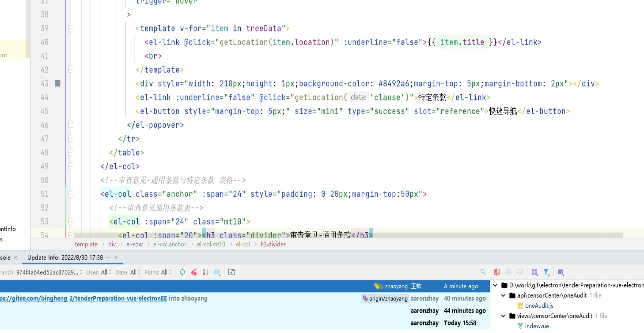This screenshot has width=644, height=333.
Task: Click the red cherry-pick icon
Action: [194, 272]
